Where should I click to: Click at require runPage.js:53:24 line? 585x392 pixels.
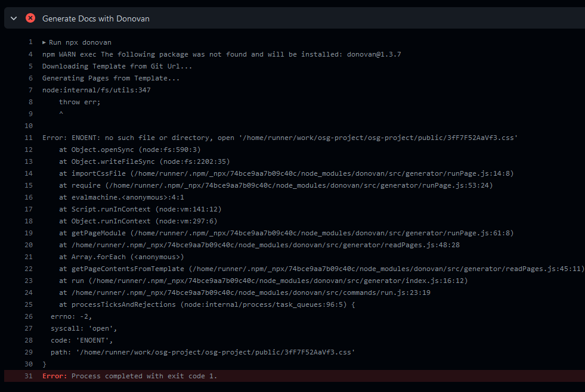tap(276, 185)
